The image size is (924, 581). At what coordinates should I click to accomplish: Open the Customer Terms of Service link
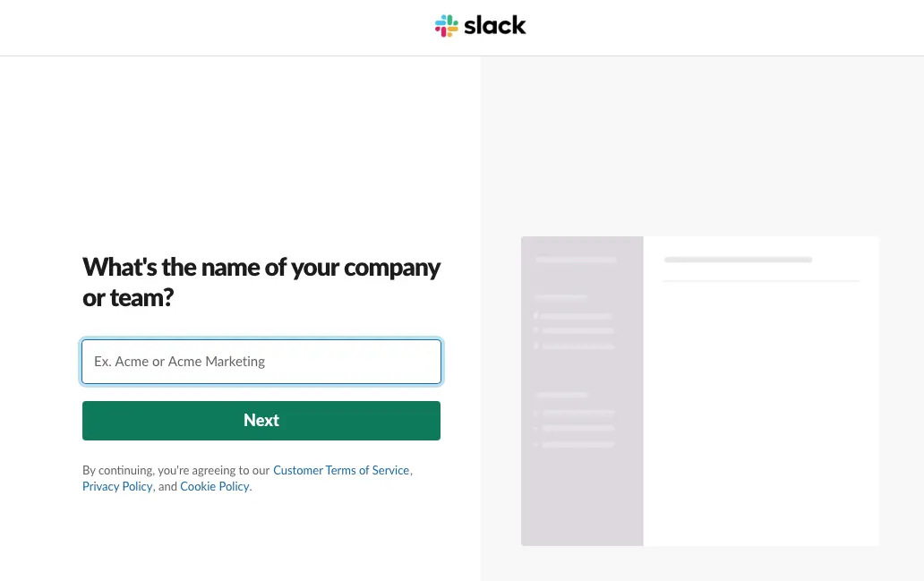(x=341, y=470)
